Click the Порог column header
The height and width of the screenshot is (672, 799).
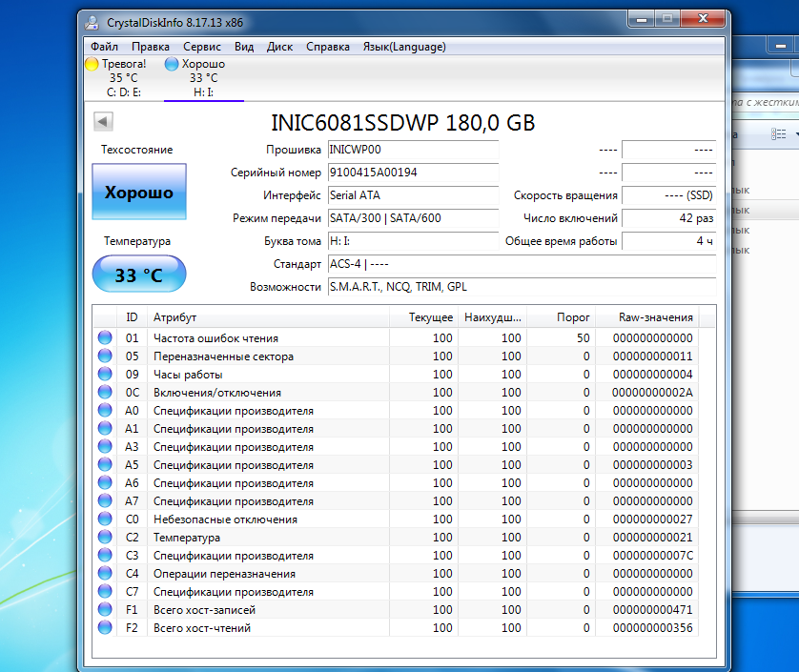pyautogui.click(x=561, y=317)
